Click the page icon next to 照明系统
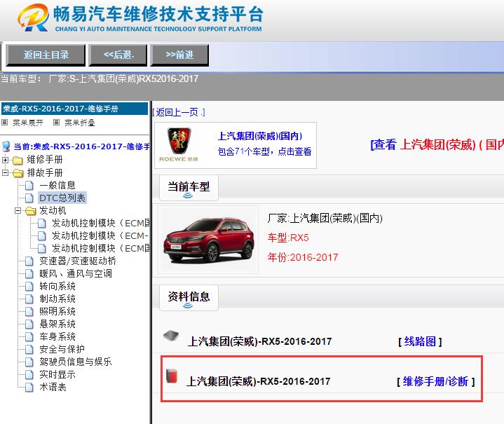This screenshot has height=424, width=504. (x=29, y=311)
